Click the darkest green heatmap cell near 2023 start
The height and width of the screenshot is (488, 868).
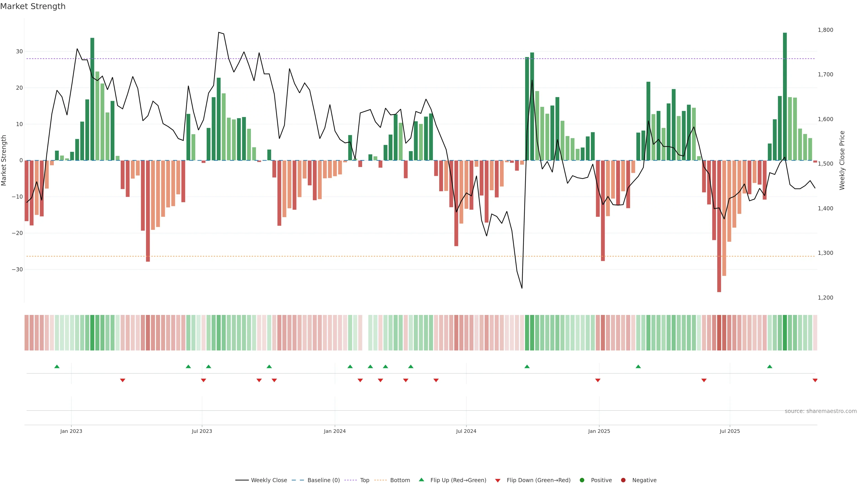click(92, 333)
